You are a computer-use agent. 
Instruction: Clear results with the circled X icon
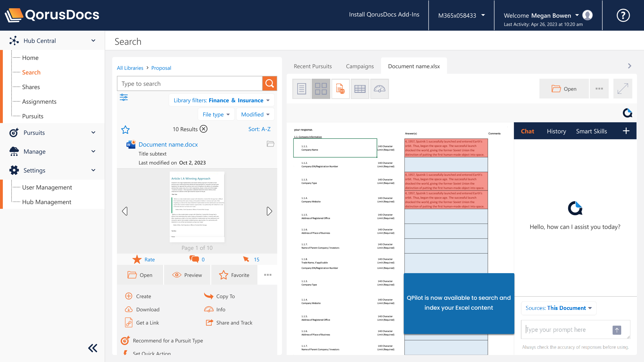coord(203,129)
